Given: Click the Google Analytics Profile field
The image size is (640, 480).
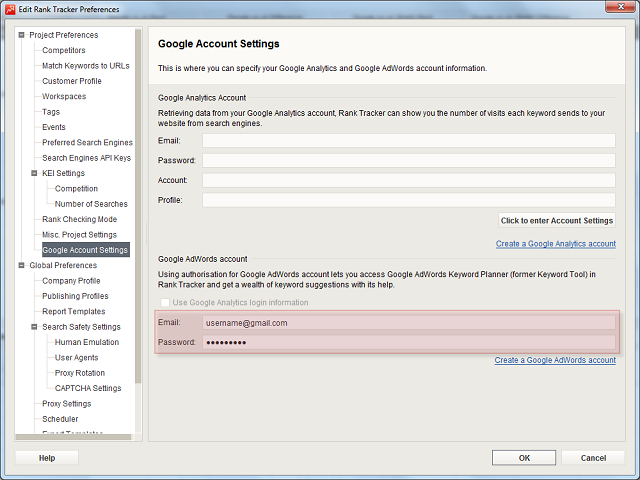Looking at the screenshot, I should (x=409, y=200).
